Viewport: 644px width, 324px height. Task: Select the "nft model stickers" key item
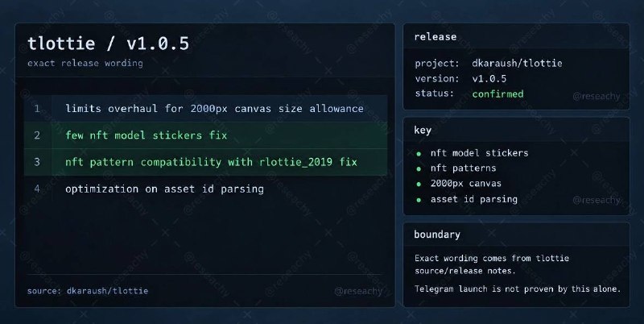tap(479, 153)
